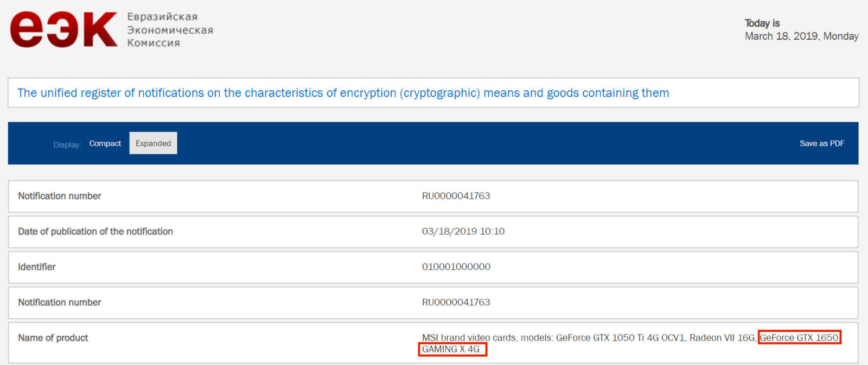Click the GAMING X 4G product text
The width and height of the screenshot is (868, 365).
[451, 349]
